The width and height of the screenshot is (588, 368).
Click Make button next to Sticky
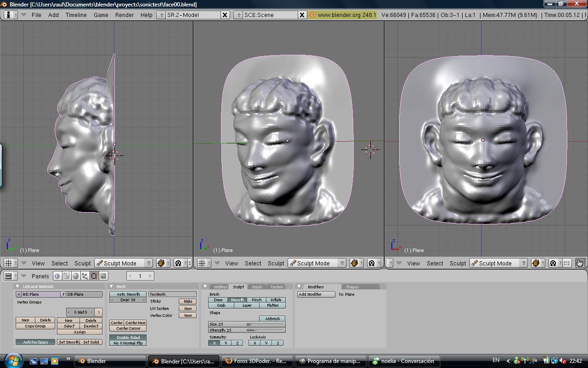(188, 301)
